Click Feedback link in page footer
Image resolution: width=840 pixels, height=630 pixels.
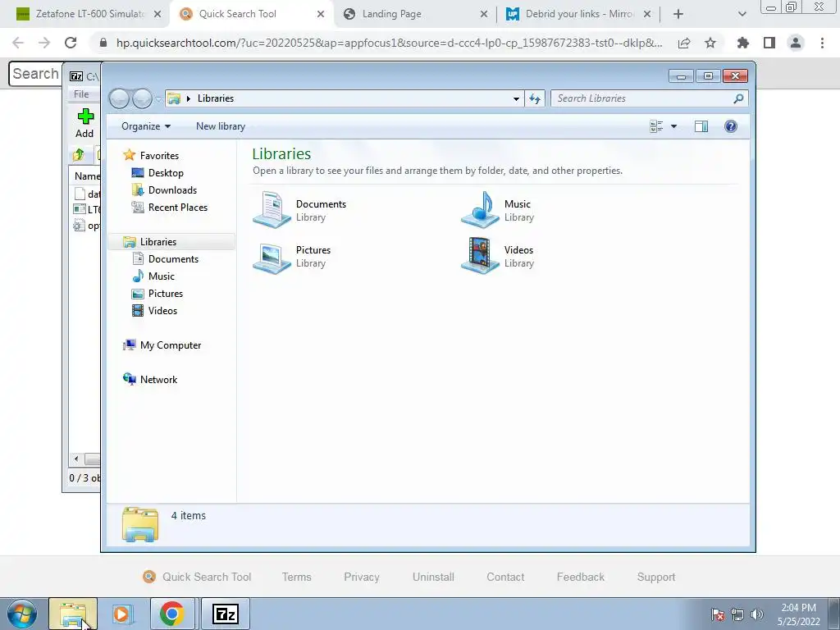pyautogui.click(x=580, y=577)
